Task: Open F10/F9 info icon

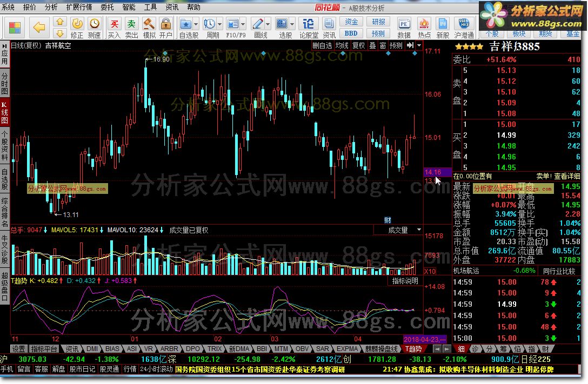Action: tap(233, 24)
